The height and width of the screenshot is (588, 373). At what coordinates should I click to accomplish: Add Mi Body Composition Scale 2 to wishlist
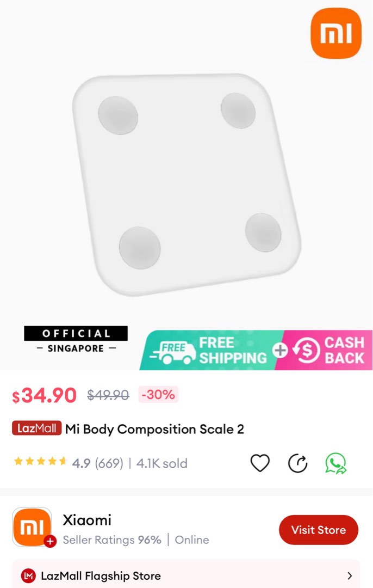pos(260,463)
